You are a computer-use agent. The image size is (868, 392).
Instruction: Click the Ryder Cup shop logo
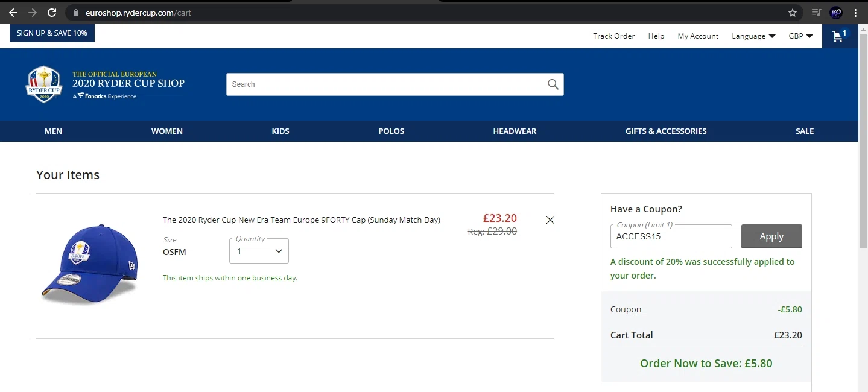[106, 84]
